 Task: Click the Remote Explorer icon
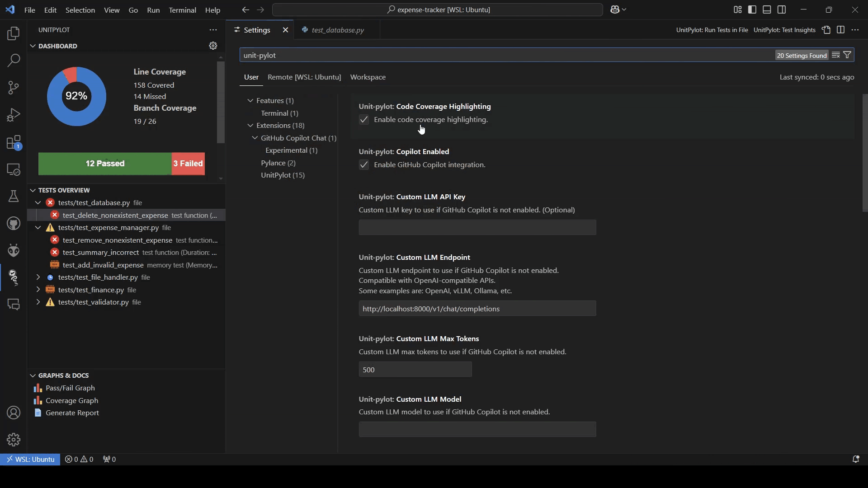point(14,169)
